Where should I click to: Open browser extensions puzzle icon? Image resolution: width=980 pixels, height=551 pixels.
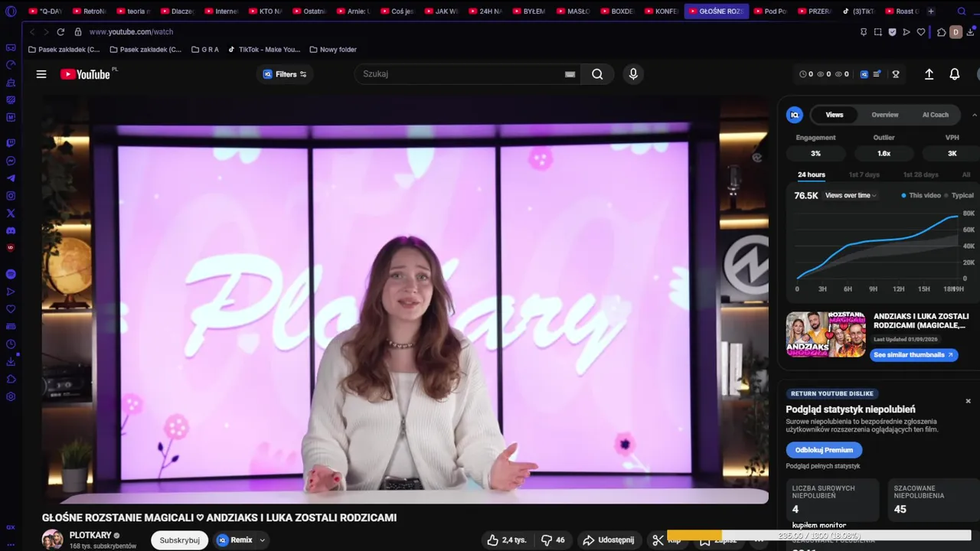point(942,32)
